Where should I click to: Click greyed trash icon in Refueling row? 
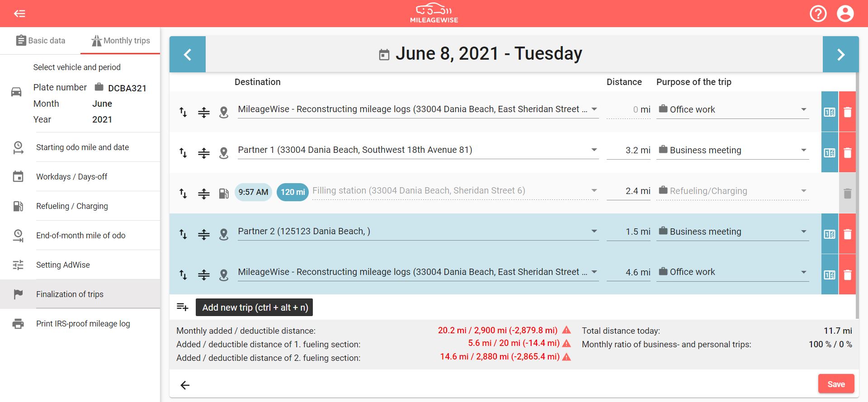(x=848, y=194)
